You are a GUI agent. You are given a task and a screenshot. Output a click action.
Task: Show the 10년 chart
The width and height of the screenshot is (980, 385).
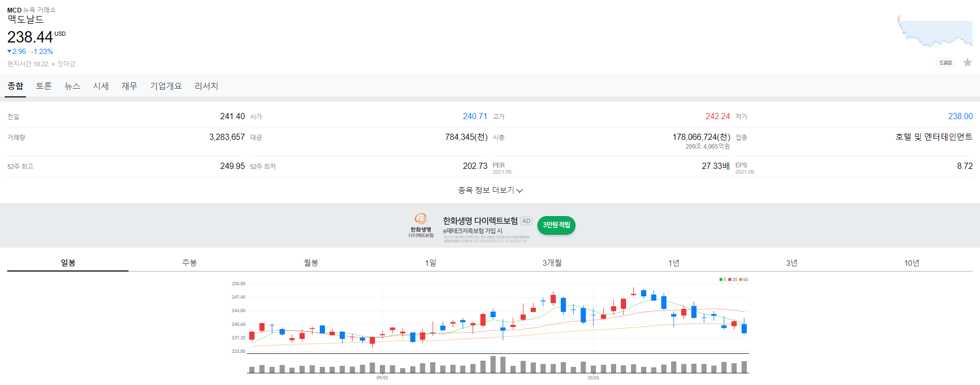[912, 263]
